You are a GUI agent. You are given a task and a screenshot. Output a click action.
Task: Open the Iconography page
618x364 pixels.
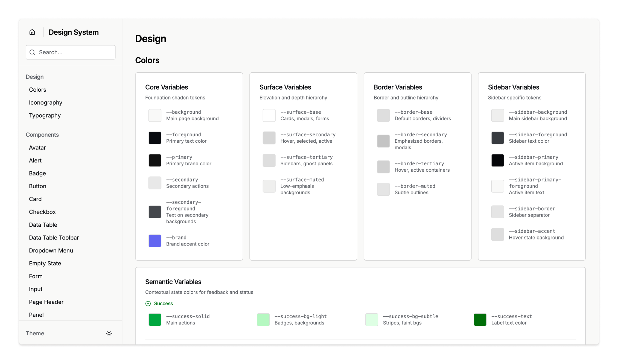(x=46, y=102)
